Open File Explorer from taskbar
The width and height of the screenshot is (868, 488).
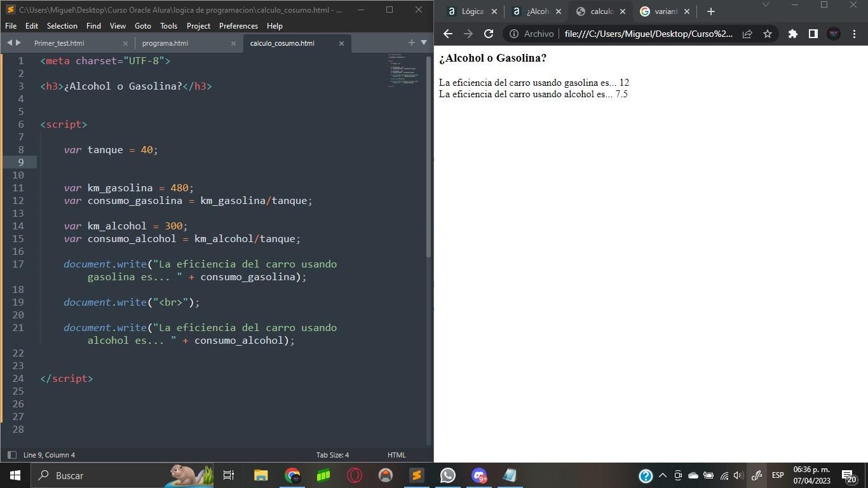[x=261, y=475]
